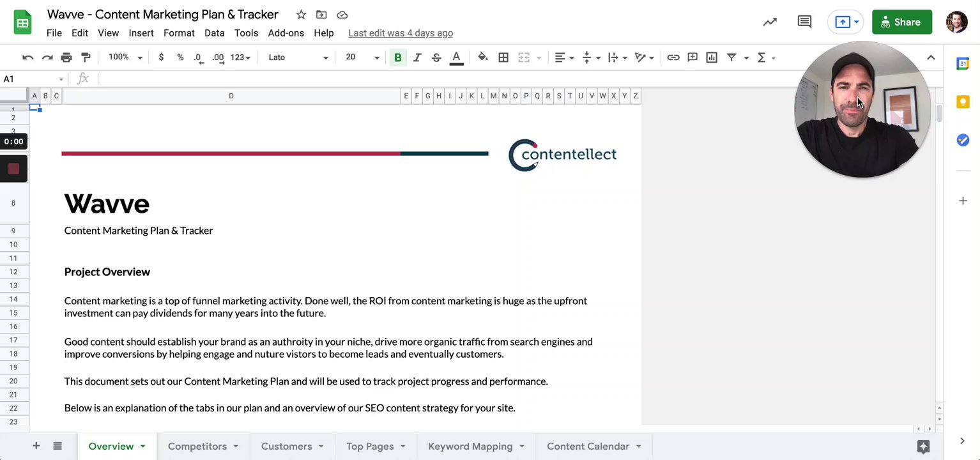
Task: Open the Lato font dropdown
Action: tap(298, 57)
